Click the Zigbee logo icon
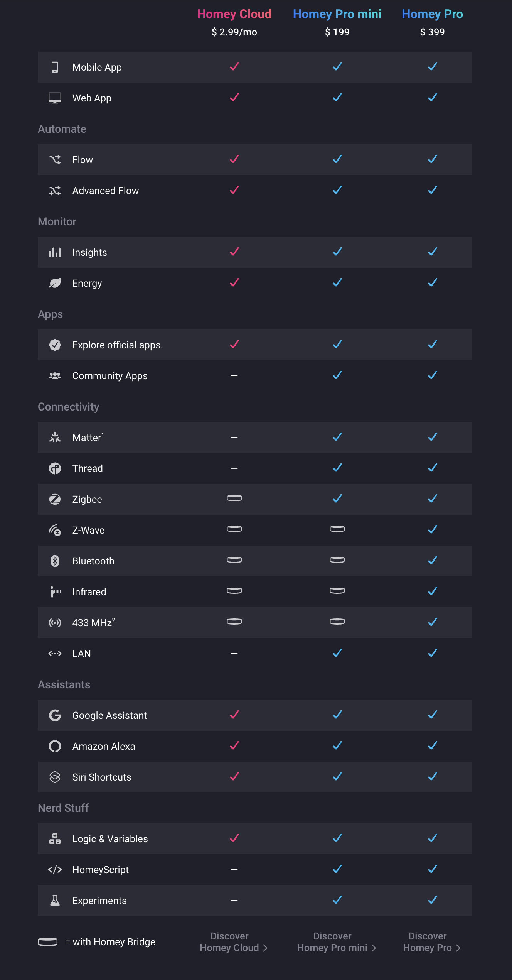 tap(55, 499)
